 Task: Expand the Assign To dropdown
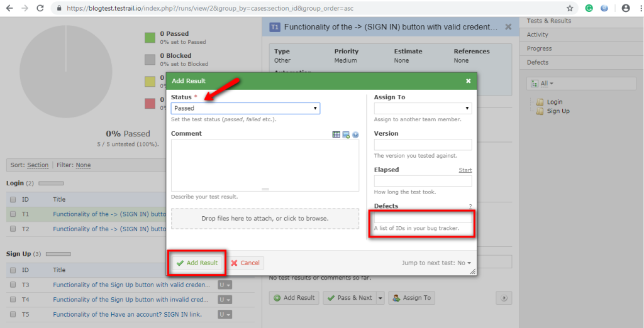[423, 108]
